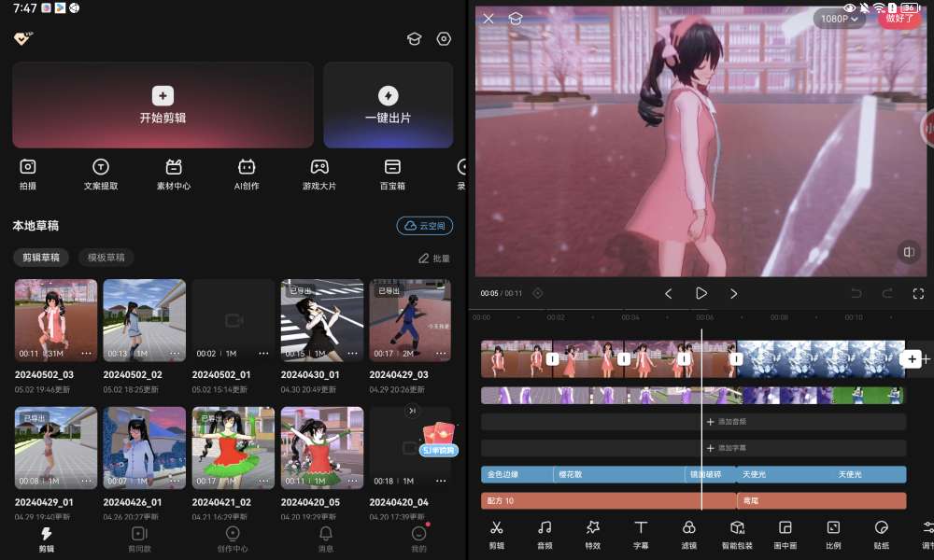Tap the 做好了 done button
This screenshot has width=934, height=560.
point(899,19)
